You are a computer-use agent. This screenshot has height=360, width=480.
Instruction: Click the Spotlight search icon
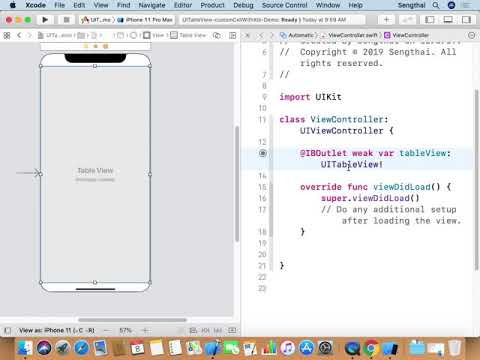tap(436, 5)
